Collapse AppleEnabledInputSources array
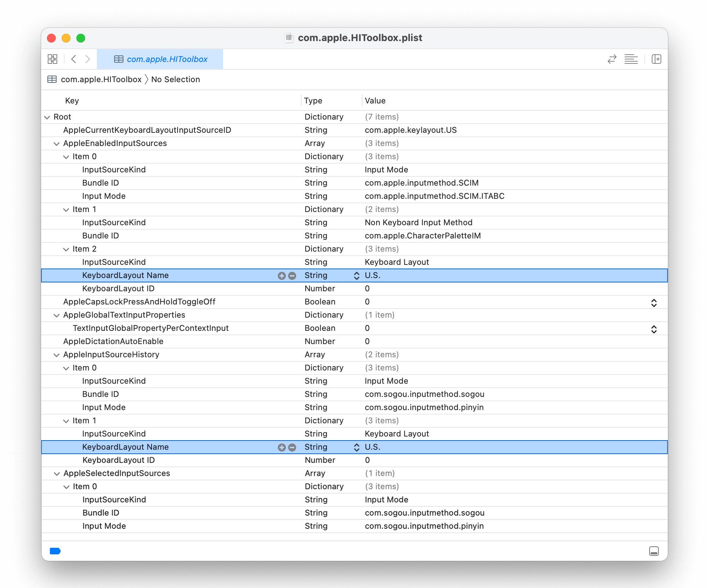Screen dimensions: 709x588 (x=57, y=144)
